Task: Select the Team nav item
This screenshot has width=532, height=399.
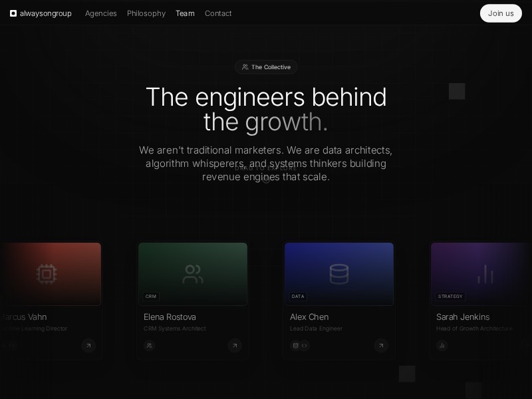Action: click(185, 13)
